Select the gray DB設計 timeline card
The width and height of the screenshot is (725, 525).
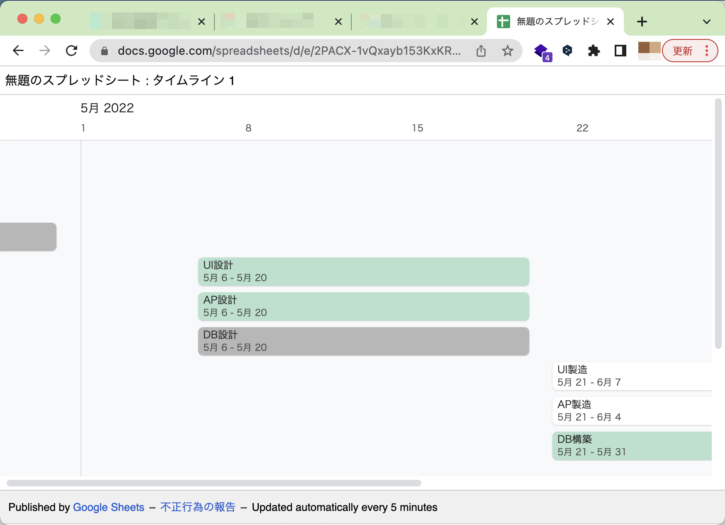(x=363, y=341)
